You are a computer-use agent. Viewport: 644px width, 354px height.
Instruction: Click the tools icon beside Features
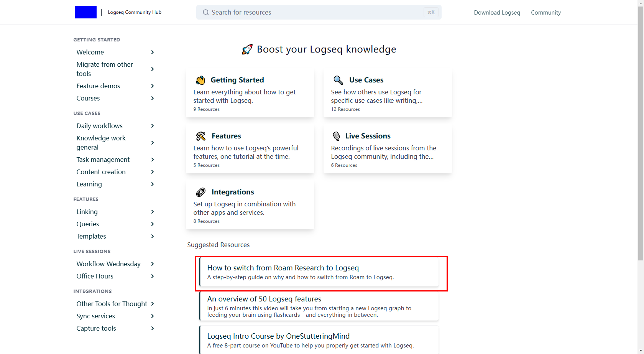(x=201, y=136)
